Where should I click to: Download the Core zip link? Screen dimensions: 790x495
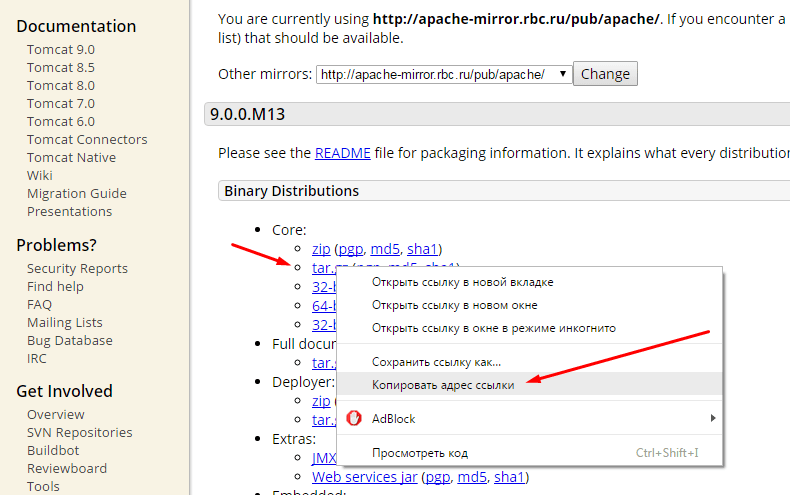click(321, 249)
